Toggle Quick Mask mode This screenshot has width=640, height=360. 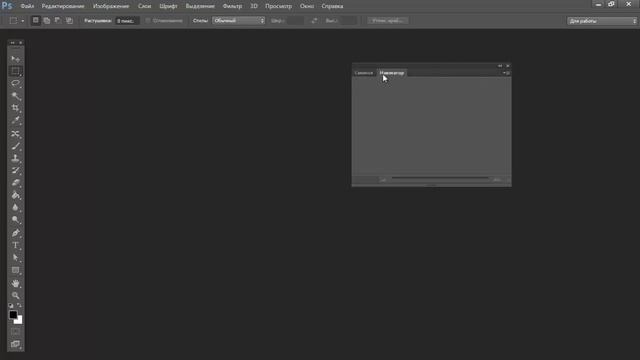coord(16,331)
